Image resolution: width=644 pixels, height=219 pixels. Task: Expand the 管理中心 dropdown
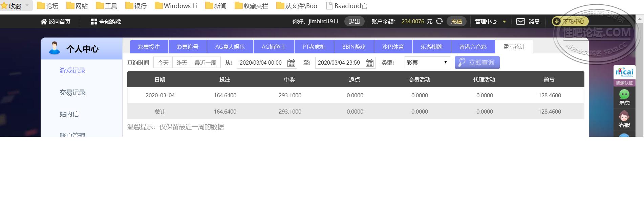490,21
